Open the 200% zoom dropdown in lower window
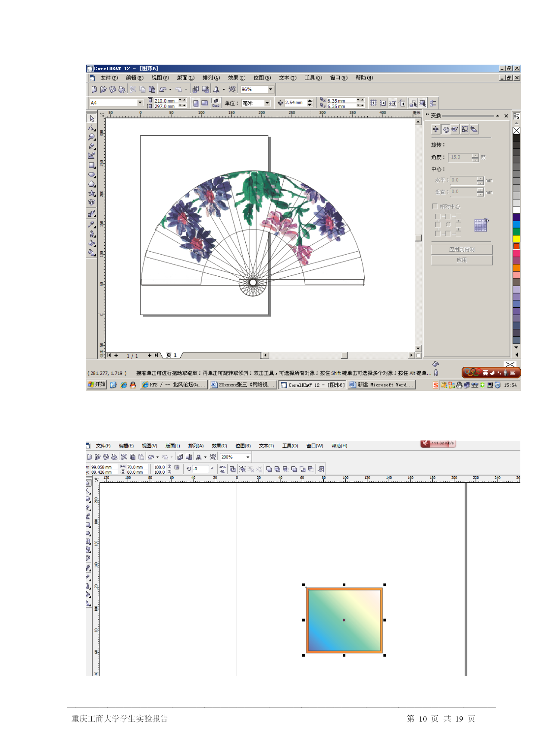The height and width of the screenshot is (756, 535). point(248,457)
